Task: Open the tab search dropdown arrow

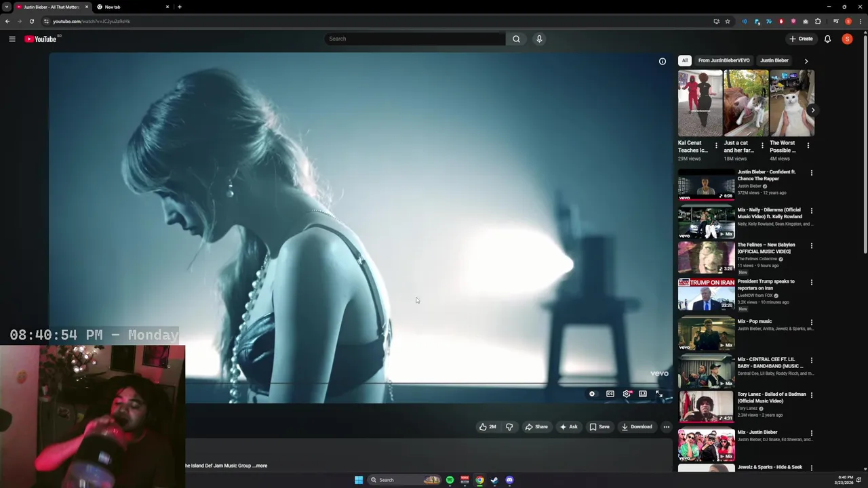Action: click(x=6, y=7)
